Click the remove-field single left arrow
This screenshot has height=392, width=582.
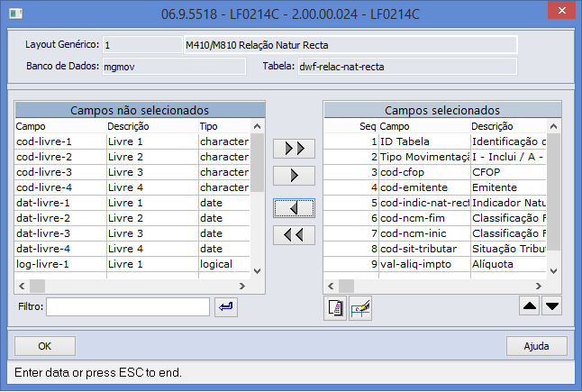[x=294, y=208]
